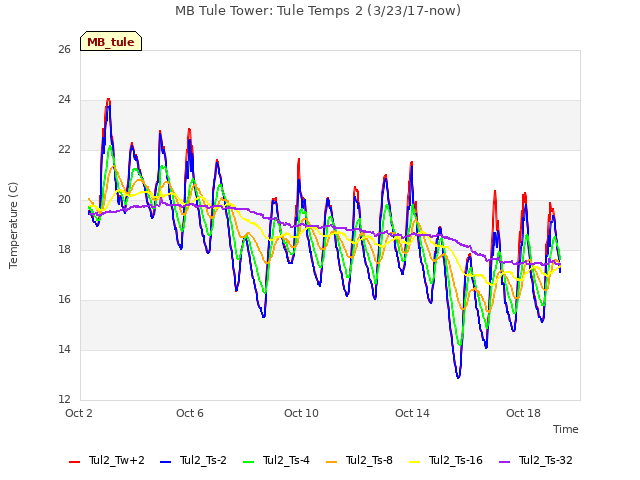The width and height of the screenshot is (640, 480).
Task: Click the Oct 18 x-axis tick
Action: coord(523,413)
